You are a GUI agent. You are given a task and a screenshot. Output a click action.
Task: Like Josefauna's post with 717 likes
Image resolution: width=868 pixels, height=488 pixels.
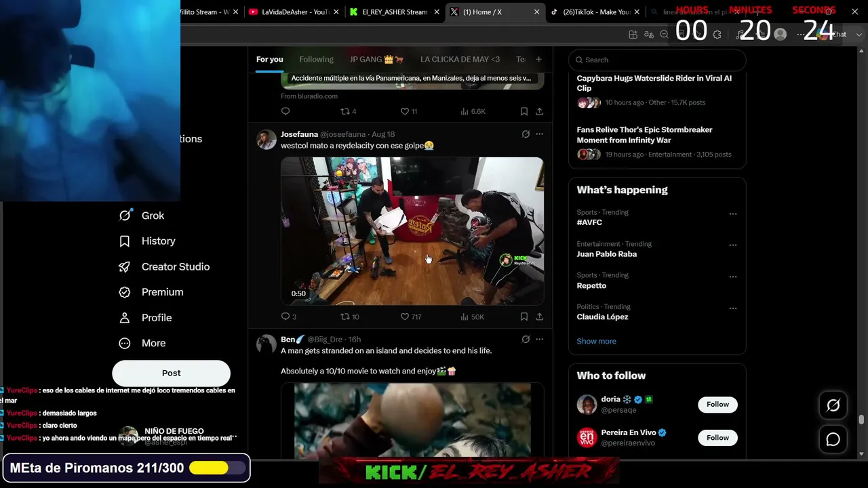(411, 317)
